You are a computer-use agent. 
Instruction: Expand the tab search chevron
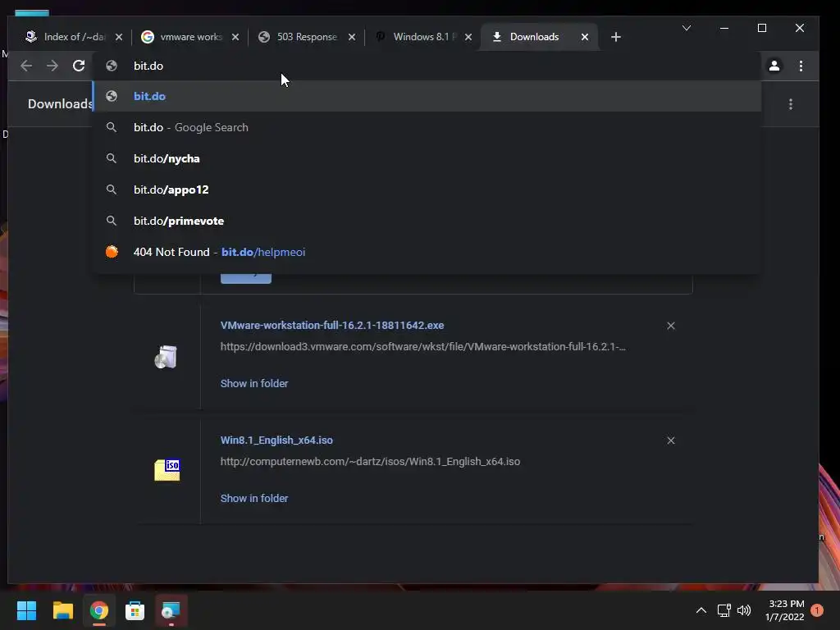point(687,28)
